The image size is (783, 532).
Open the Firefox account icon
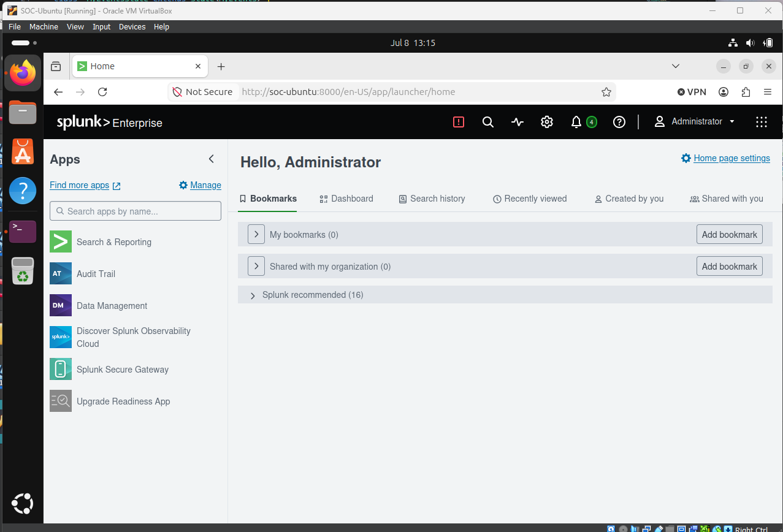724,92
